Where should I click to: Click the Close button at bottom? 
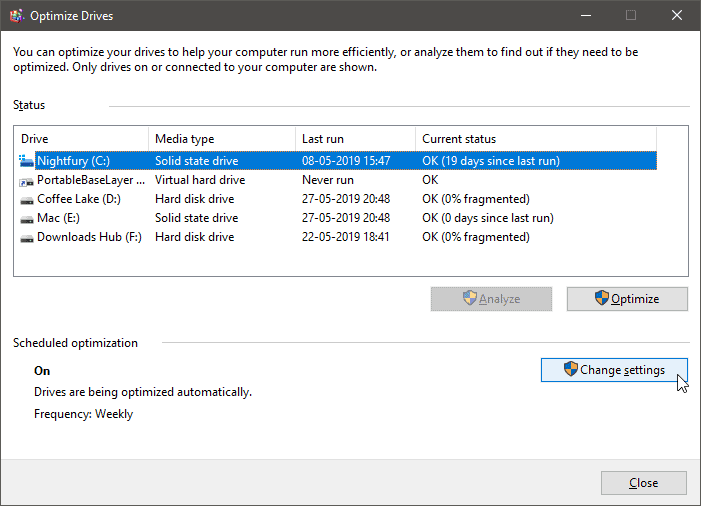[644, 483]
